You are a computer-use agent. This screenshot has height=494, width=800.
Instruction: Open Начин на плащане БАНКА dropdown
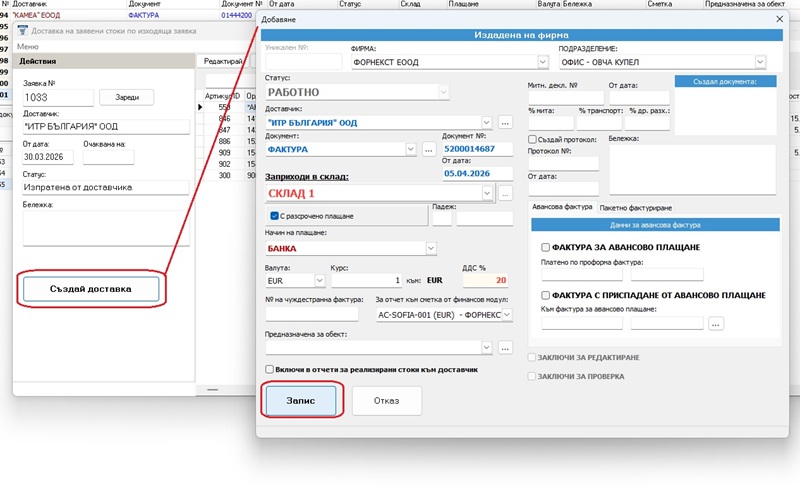click(x=431, y=248)
